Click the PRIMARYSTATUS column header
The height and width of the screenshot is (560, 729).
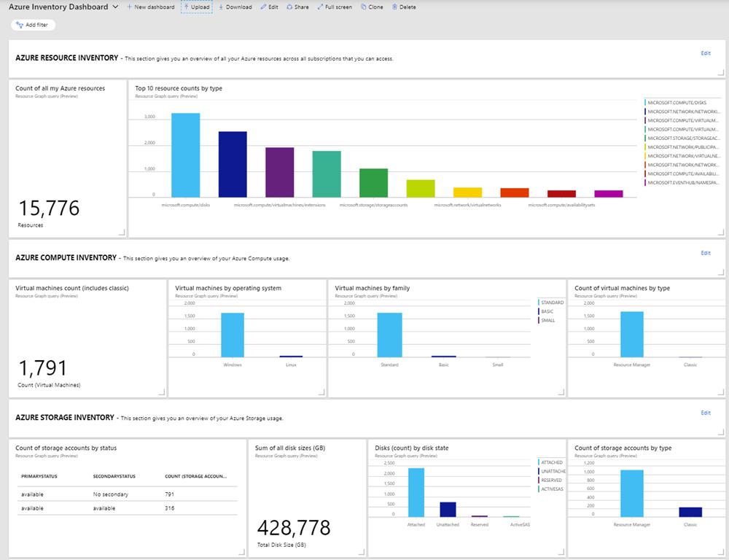click(39, 476)
